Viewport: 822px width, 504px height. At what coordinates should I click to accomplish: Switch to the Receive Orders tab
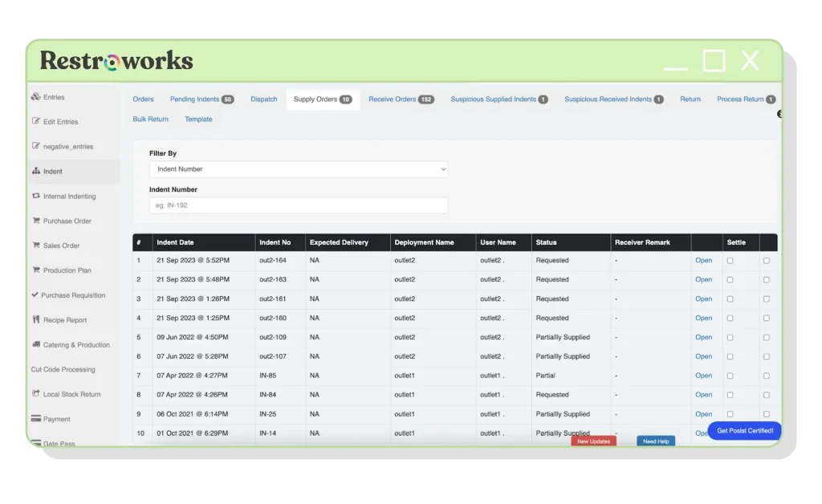(394, 99)
